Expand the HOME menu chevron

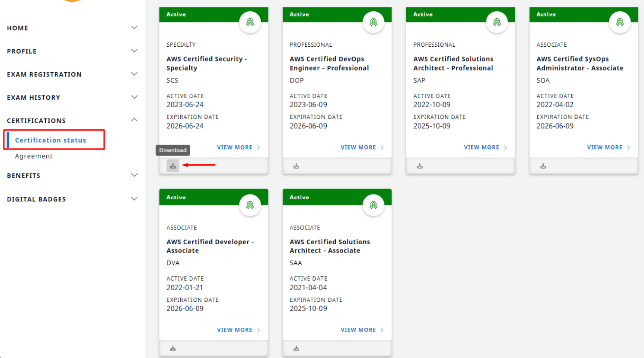(x=134, y=28)
